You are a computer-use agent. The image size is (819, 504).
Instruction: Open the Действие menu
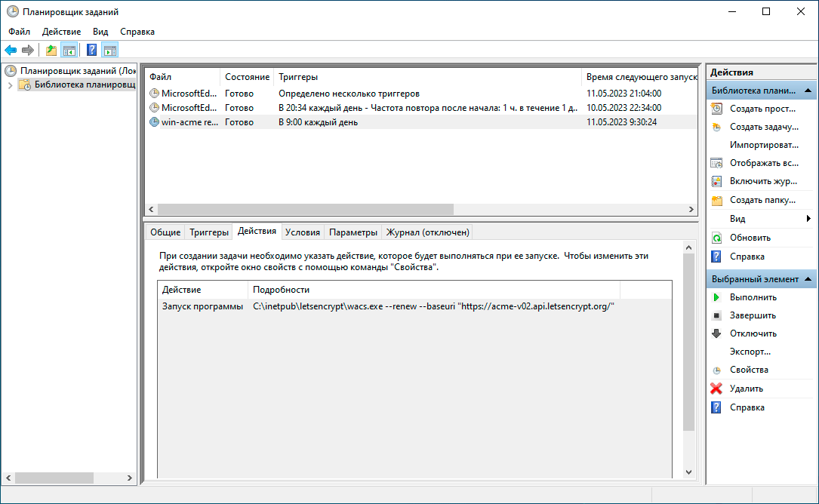coord(61,32)
